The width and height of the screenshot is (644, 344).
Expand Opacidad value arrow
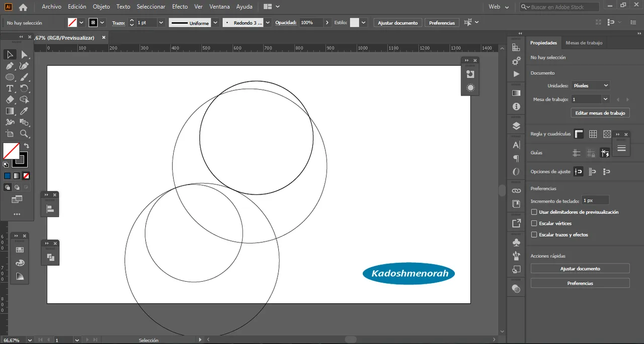(327, 23)
